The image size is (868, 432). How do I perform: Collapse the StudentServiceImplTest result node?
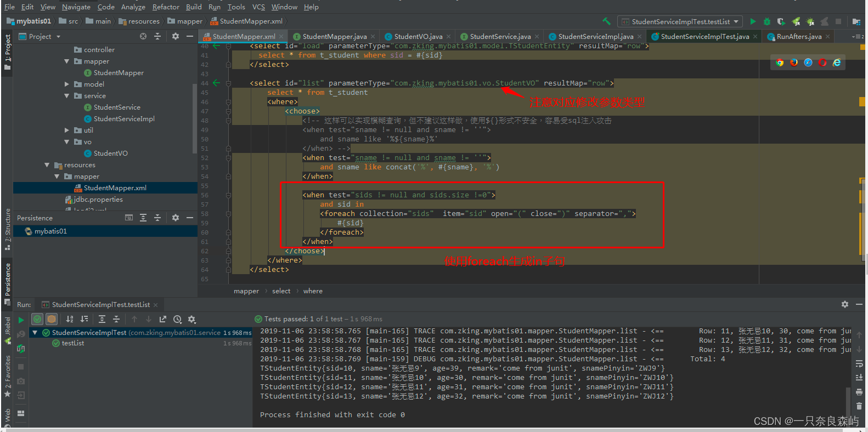coord(35,333)
